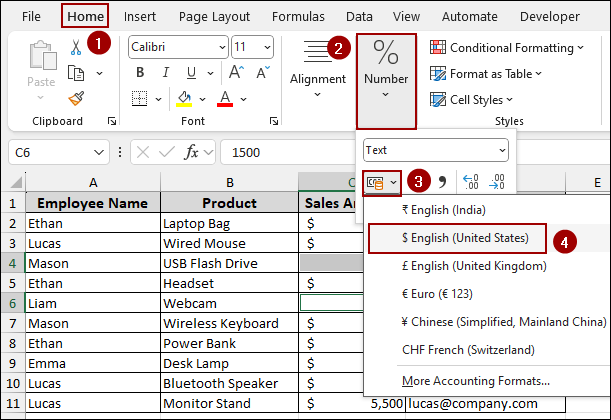Viewport: 611px width, 420px height.
Task: Switch to the Formulas tab
Action: [x=298, y=16]
